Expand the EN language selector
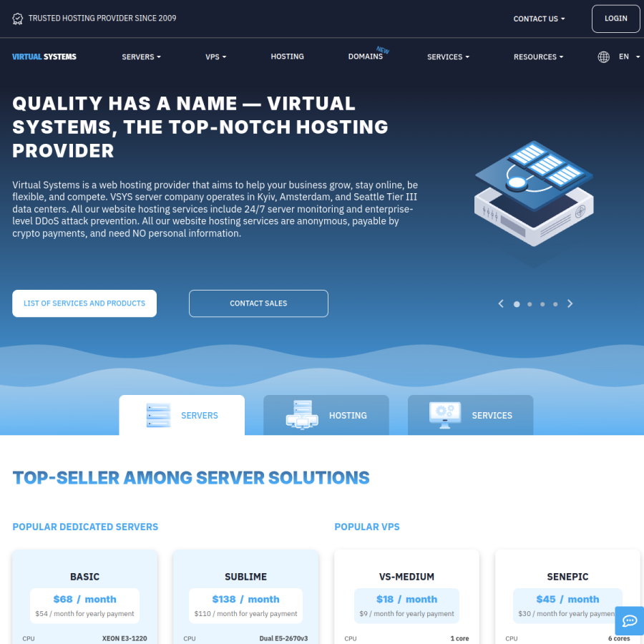Screen dimensions: 644x644 (x=629, y=57)
